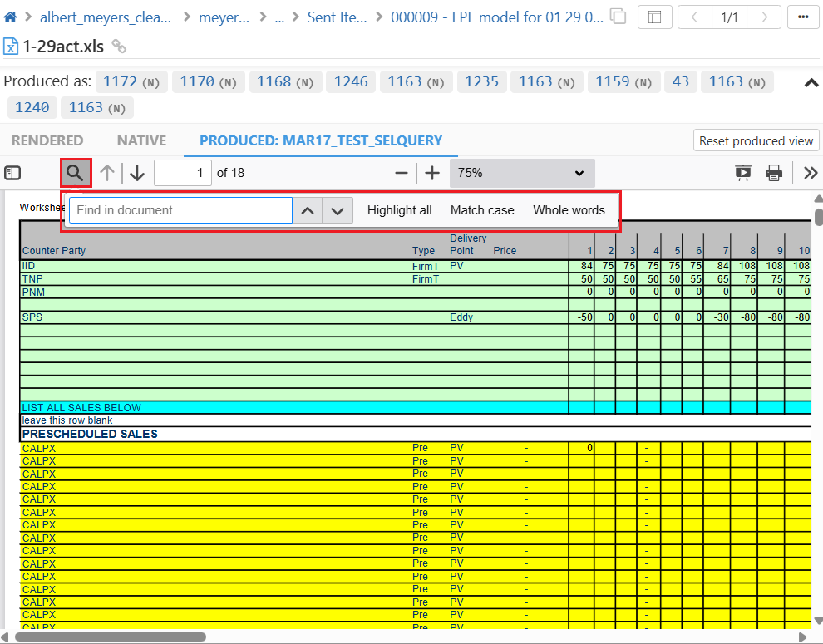Click the 'leave this row blank' text
This screenshot has width=823, height=644.
click(67, 420)
